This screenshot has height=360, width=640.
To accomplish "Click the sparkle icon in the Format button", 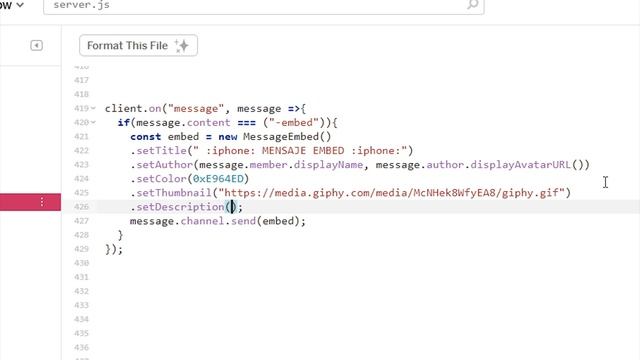I will click(182, 46).
